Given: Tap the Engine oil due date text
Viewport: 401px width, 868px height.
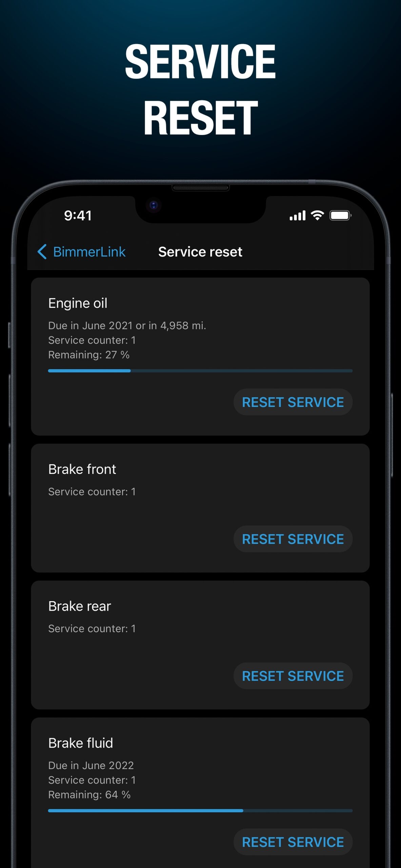Looking at the screenshot, I should pyautogui.click(x=127, y=325).
